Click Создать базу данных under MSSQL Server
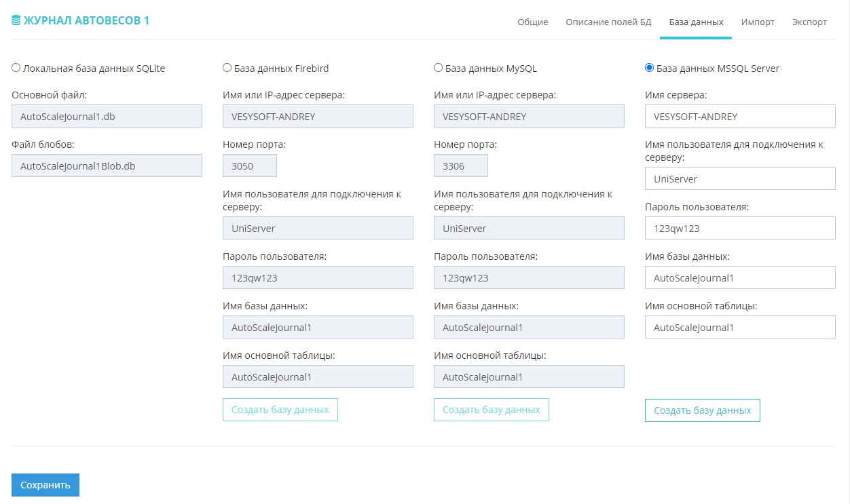This screenshot has width=850, height=504. [702, 410]
